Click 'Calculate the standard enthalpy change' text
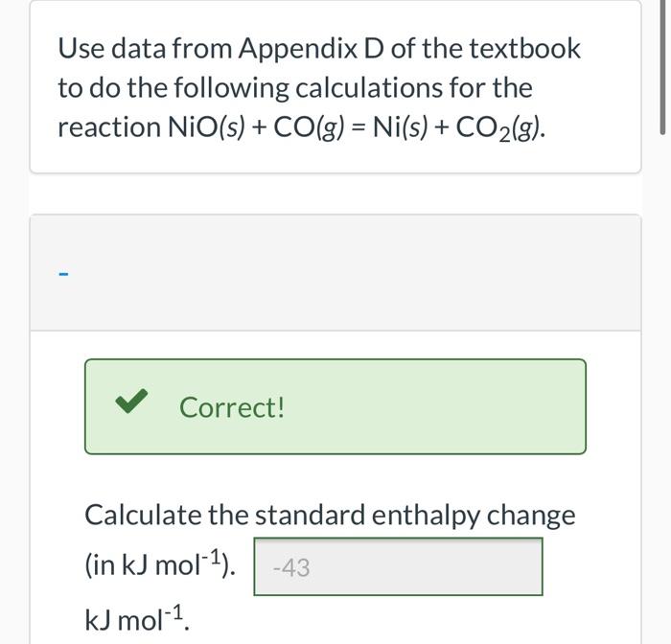This screenshot has width=671, height=644. coord(330,516)
